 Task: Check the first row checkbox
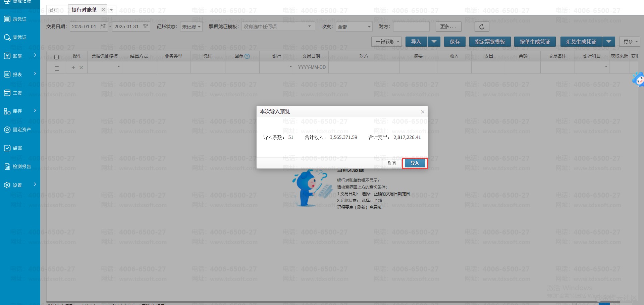pos(57,68)
